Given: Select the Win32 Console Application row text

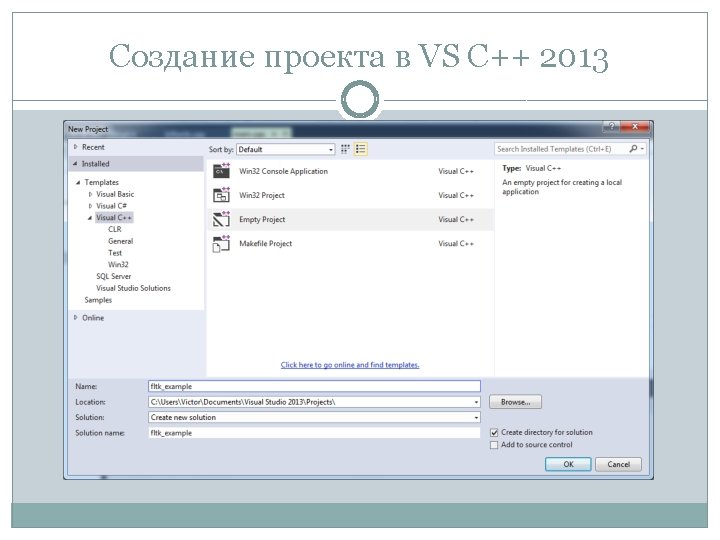Looking at the screenshot, I should point(283,171).
